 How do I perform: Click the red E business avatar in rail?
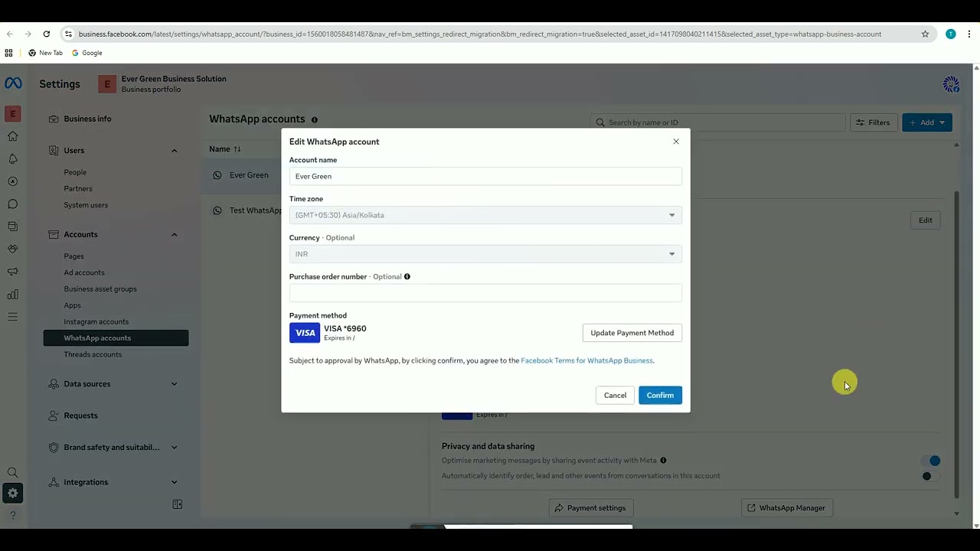point(12,114)
